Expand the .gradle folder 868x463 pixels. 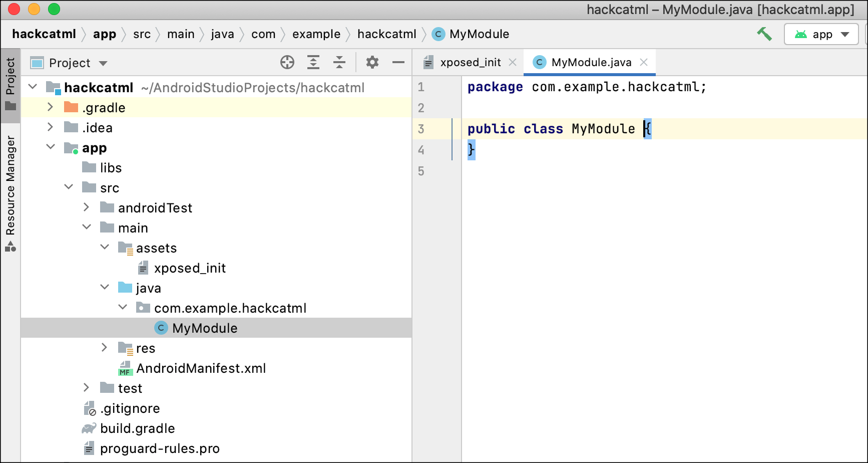click(50, 107)
